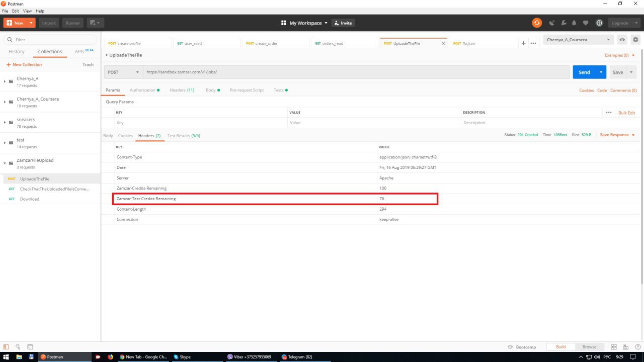The height and width of the screenshot is (362, 644).
Task: Open the new window dropdown icon
Action: click(x=95, y=23)
